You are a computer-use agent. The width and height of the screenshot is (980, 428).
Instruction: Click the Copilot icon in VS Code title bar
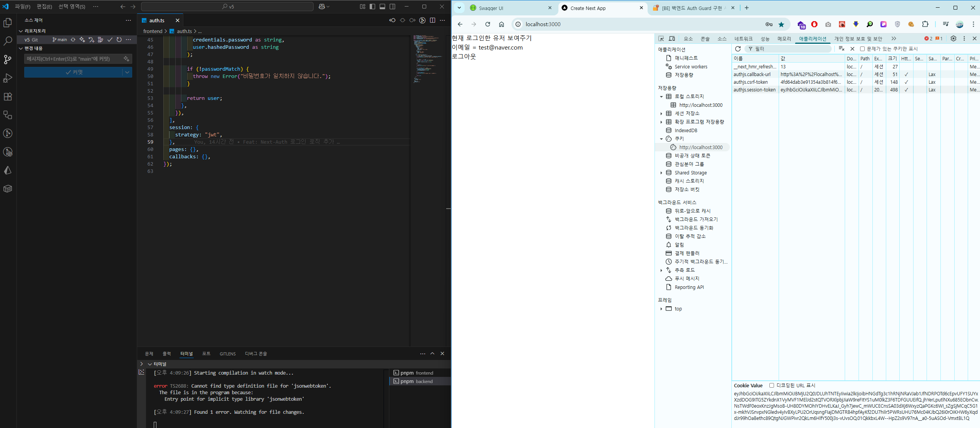[x=322, y=7]
